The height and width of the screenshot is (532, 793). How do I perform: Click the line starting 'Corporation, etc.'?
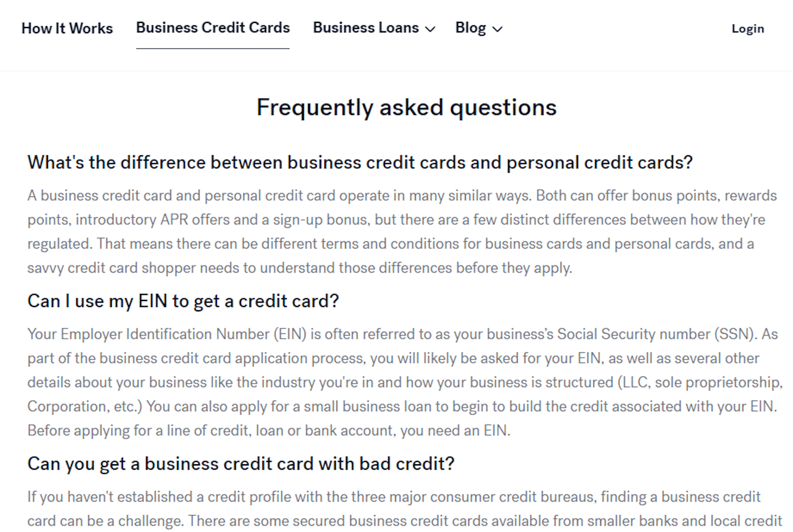(x=402, y=406)
